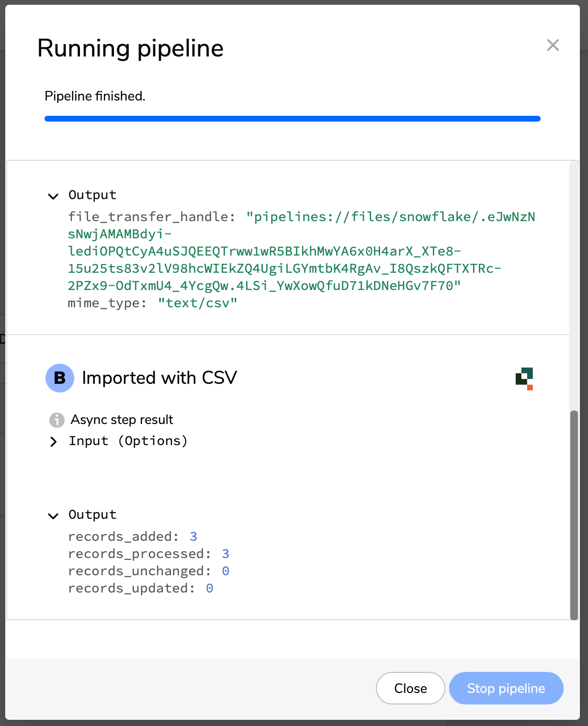
Task: Click the blue B step badge
Action: [x=60, y=378]
